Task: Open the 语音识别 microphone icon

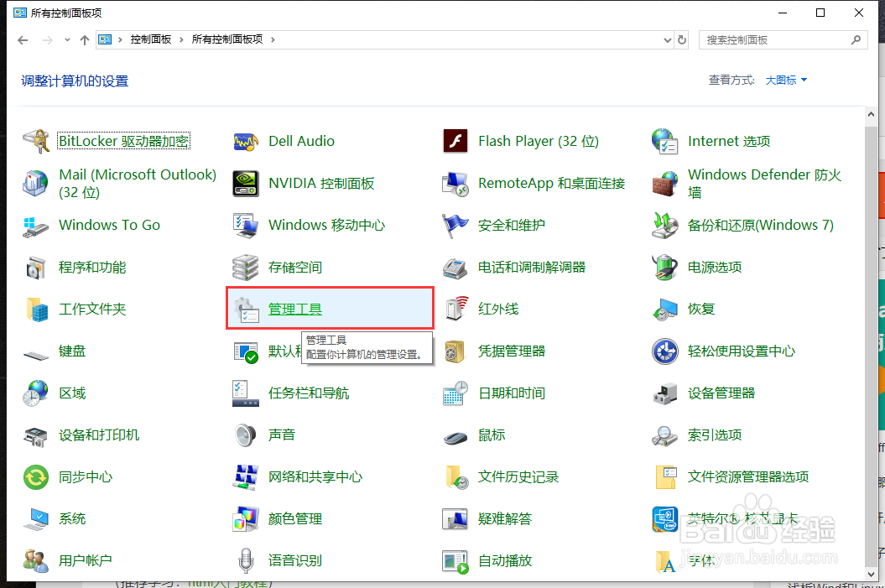Action: click(246, 561)
